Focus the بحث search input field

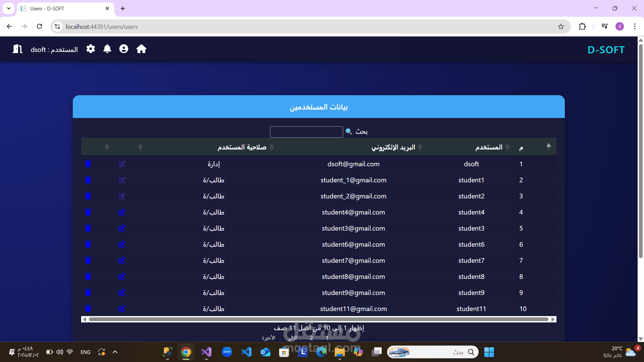coord(306,132)
